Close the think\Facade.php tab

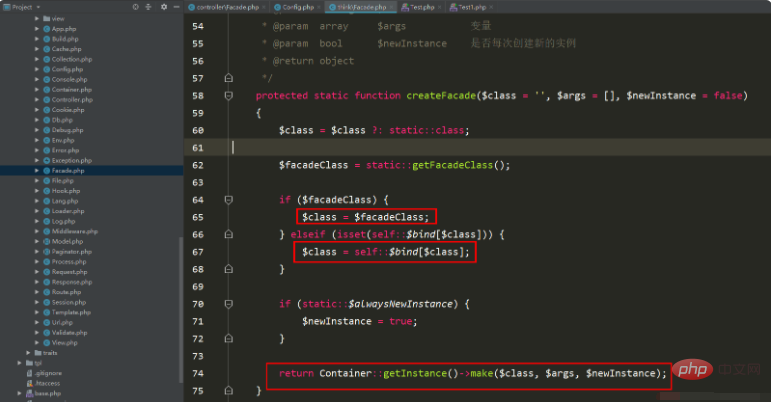391,7
